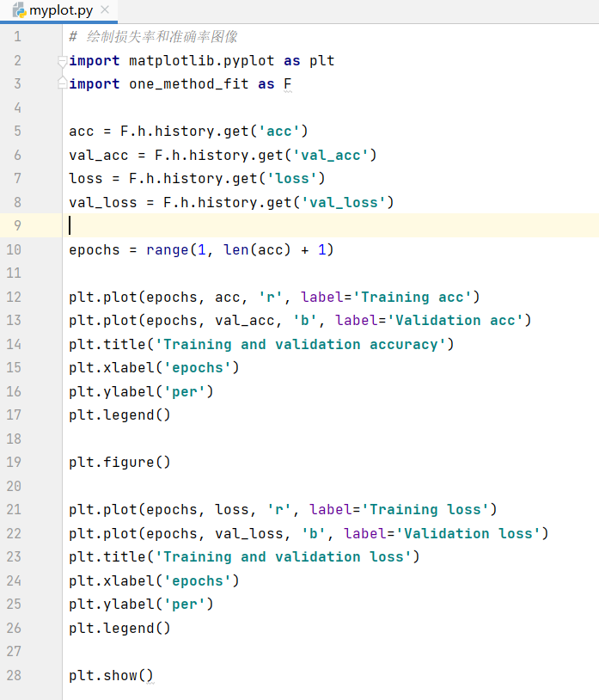Viewport: 599px width, 700px height.
Task: Click 'matplotlib.pyplot' in the import statement
Action: point(202,61)
